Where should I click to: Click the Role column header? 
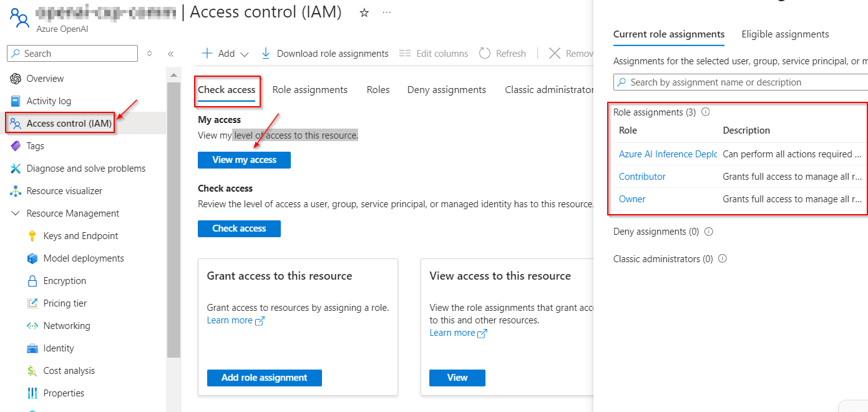[x=628, y=130]
